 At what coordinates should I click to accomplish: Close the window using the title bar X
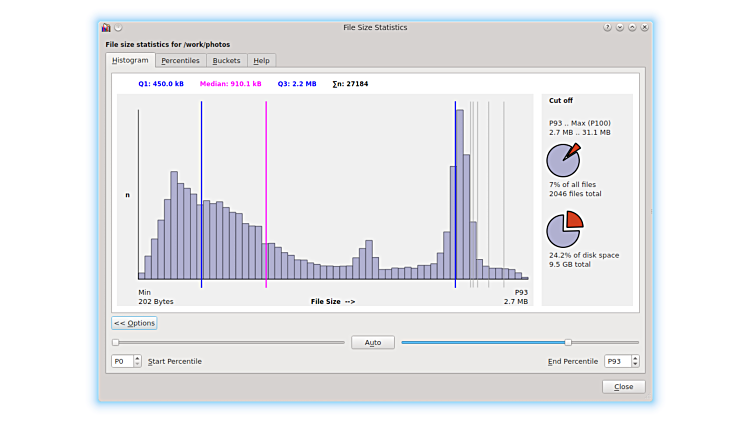click(646, 27)
